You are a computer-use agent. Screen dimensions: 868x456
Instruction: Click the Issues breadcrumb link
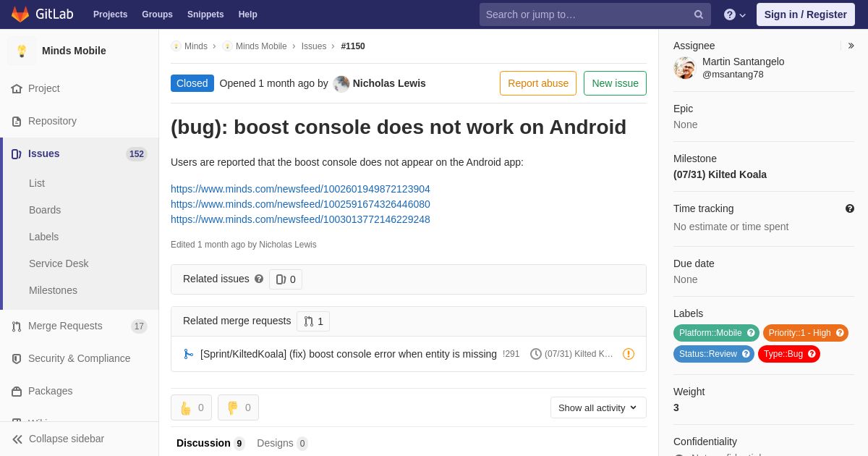click(x=314, y=46)
